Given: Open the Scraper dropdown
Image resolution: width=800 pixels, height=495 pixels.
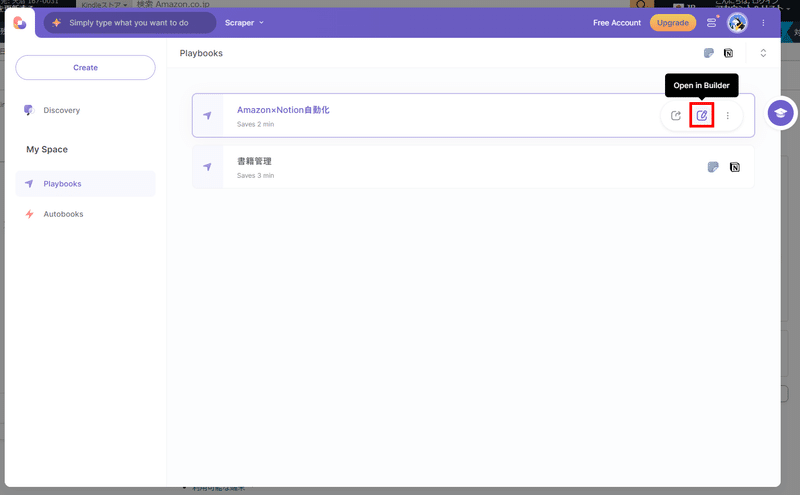Looking at the screenshot, I should click(244, 23).
